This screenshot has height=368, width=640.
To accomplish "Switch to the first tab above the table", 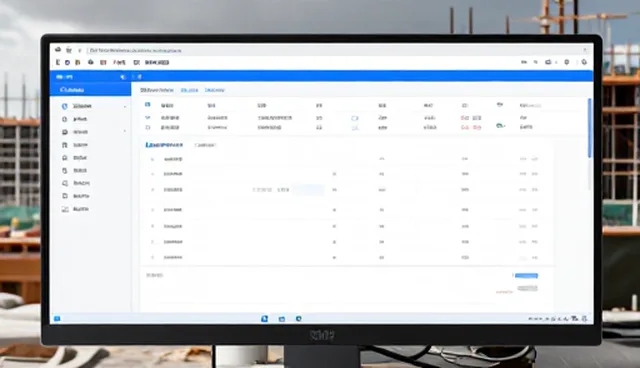I will click(x=157, y=90).
